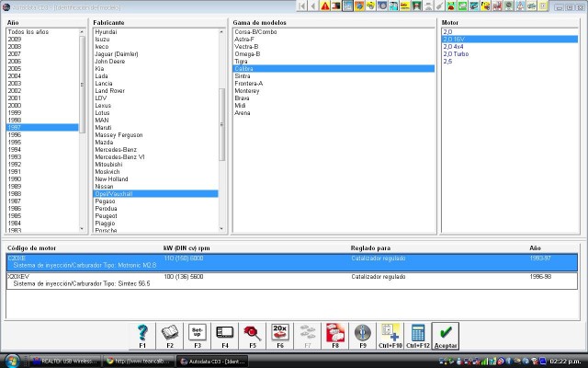Click scroll-up arrow in Fabricante list
This screenshot has width=588, height=368.
pos(221,32)
